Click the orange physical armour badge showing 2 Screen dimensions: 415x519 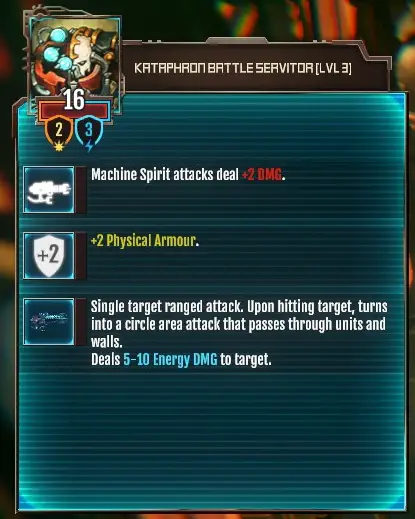(x=59, y=130)
